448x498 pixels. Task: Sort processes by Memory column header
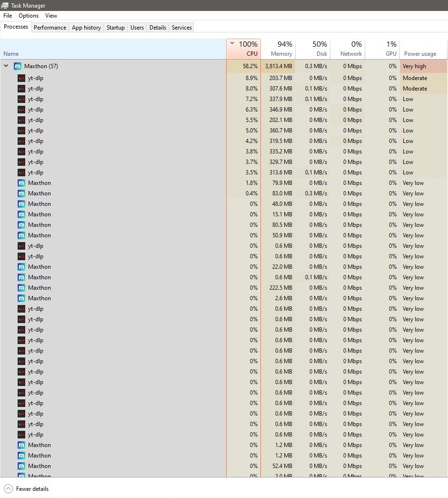pyautogui.click(x=278, y=49)
